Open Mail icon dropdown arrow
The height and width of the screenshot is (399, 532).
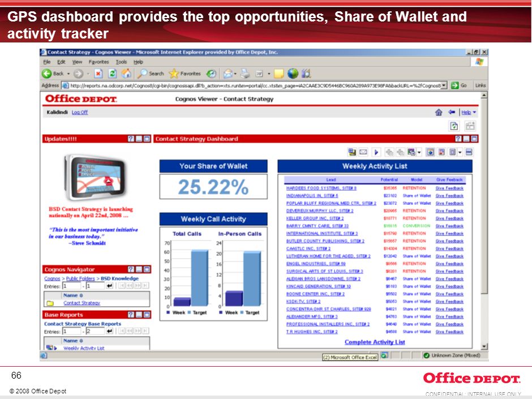[235, 74]
